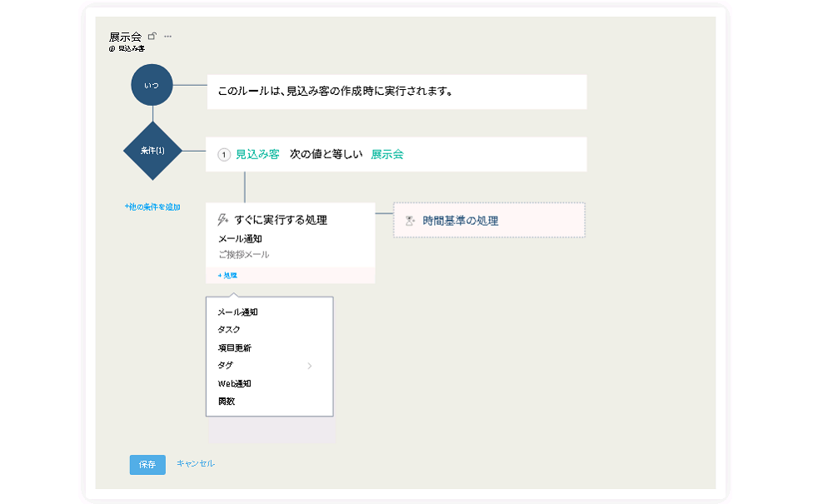Click the 保存 button
This screenshot has width=833, height=504.
tap(147, 465)
